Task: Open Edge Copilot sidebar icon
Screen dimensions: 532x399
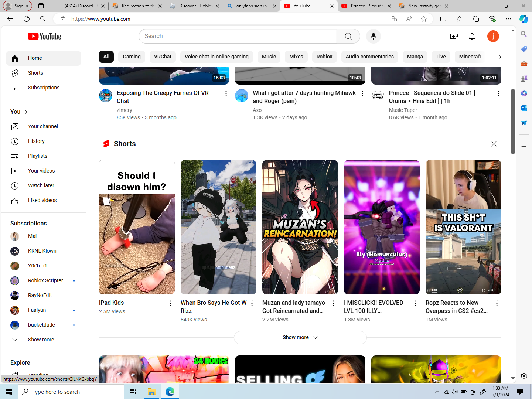Action: (x=524, y=19)
